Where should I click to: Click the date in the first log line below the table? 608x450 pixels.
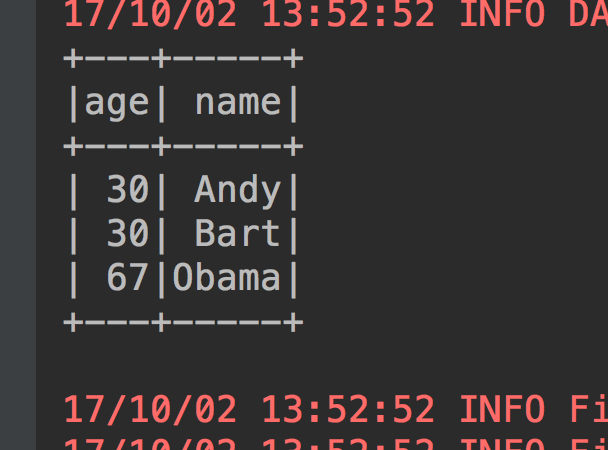coord(150,409)
